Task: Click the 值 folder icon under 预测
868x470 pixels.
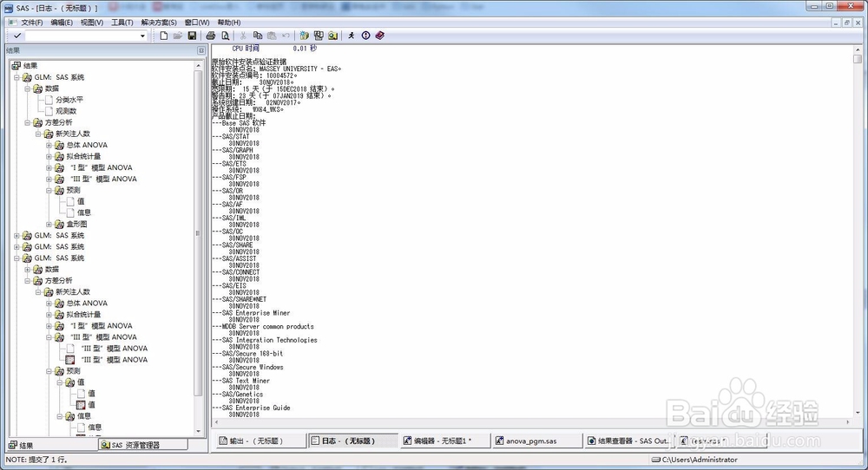Action: pos(69,382)
